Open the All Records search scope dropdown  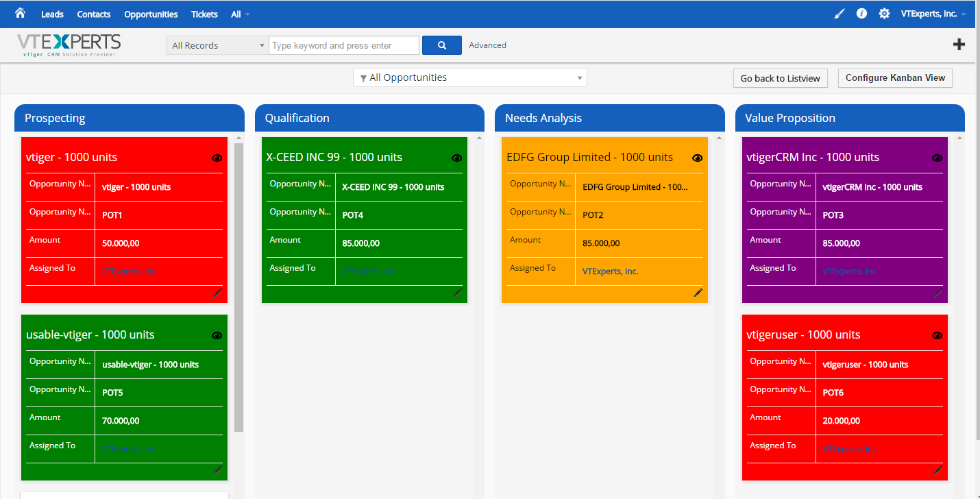[x=217, y=45]
